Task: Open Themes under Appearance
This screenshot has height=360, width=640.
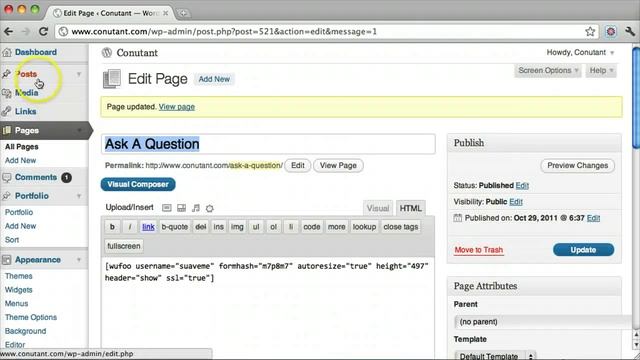Action: click(18, 276)
